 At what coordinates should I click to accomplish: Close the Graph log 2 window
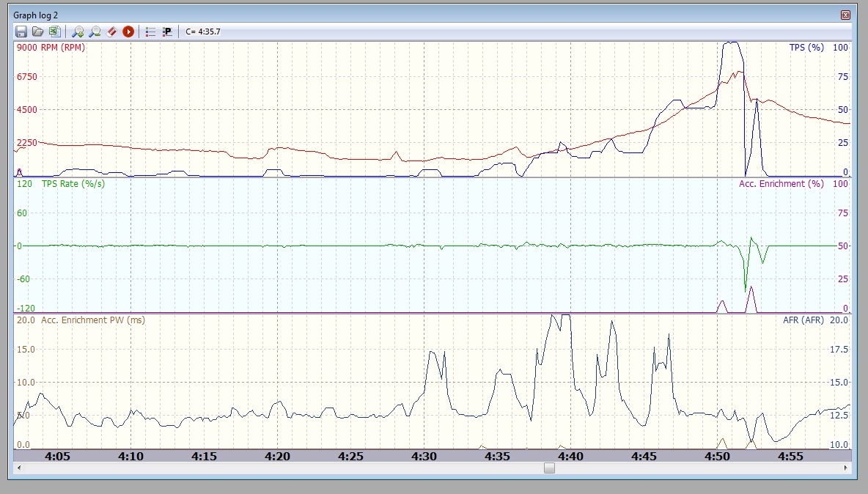845,15
